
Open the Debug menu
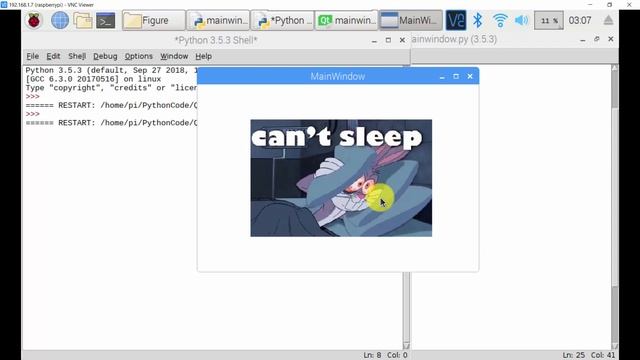click(105, 56)
